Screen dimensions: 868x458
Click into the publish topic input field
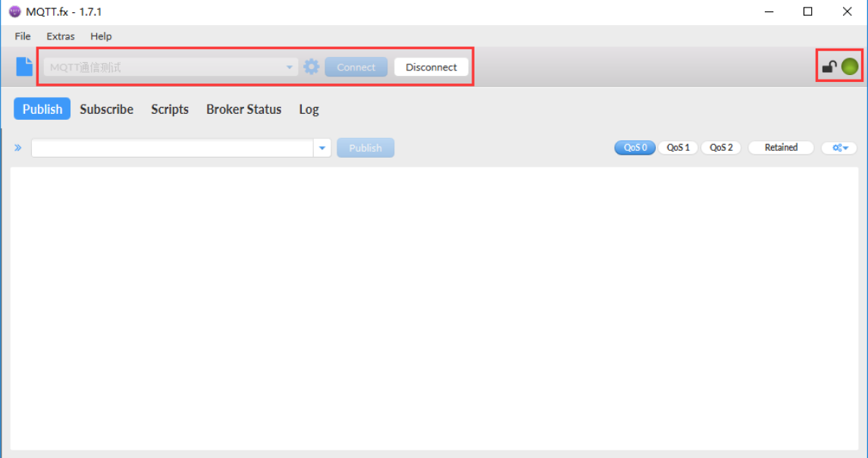[x=172, y=148]
